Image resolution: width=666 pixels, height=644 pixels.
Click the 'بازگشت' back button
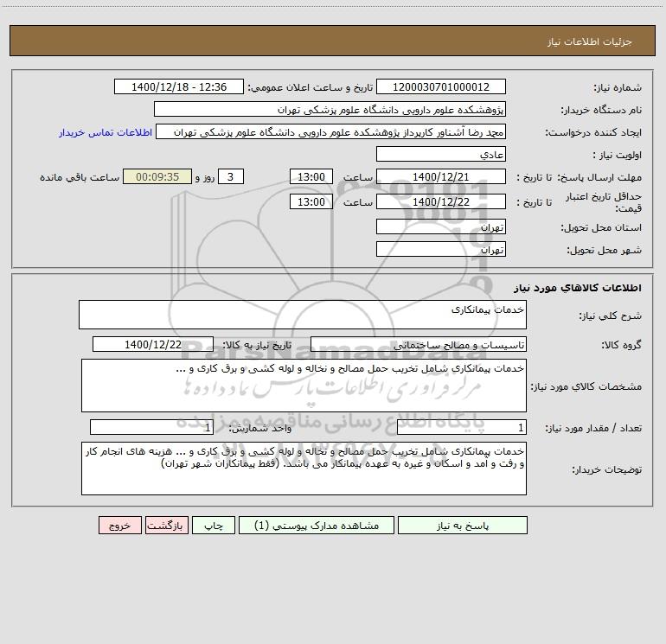coord(166,525)
